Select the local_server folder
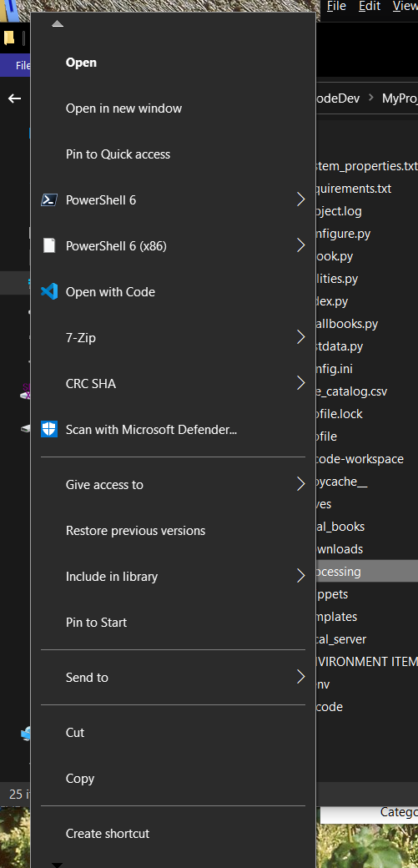The height and width of the screenshot is (868, 418). [341, 640]
